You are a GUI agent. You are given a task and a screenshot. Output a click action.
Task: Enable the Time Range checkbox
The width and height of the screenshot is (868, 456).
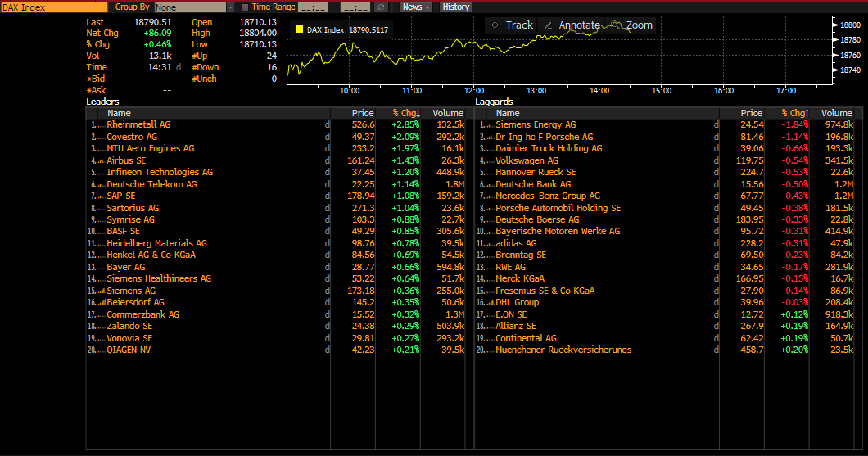(244, 7)
